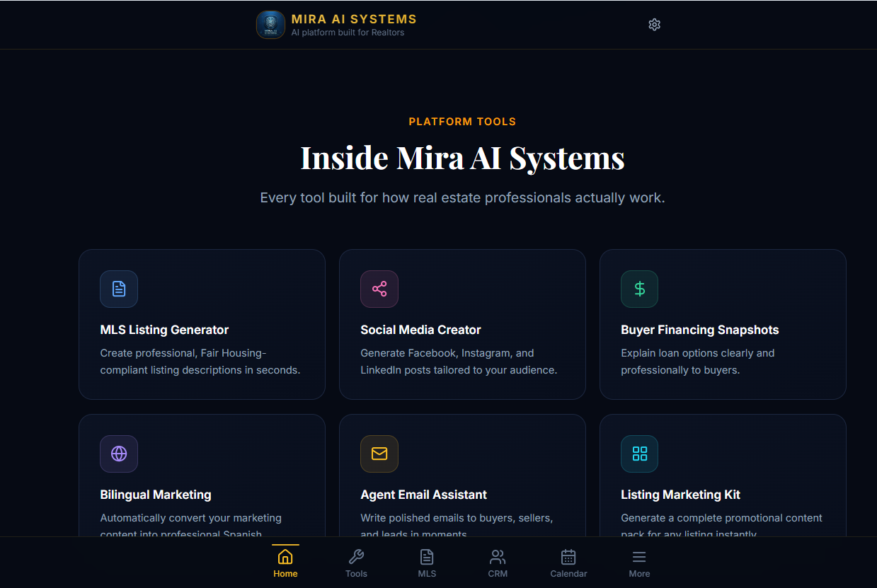Open the Calendar icon in bottom navigation
Image resolution: width=877 pixels, height=588 pixels.
(568, 557)
